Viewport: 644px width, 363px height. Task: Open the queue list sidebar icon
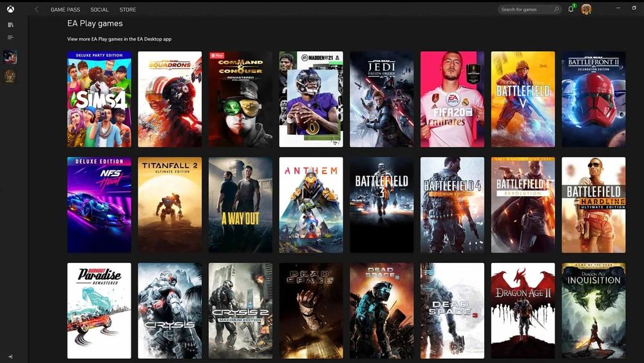11,37
